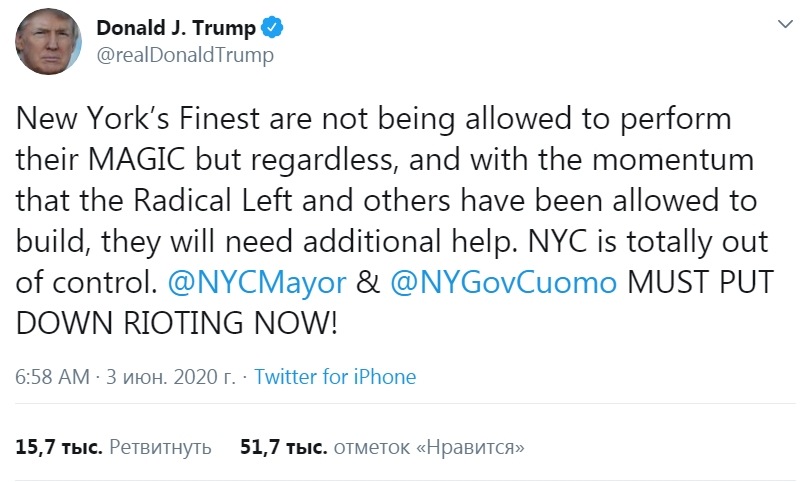Viewport: 811px width, 482px height.
Task: Click the Ретвитнуть label
Action: [160, 446]
